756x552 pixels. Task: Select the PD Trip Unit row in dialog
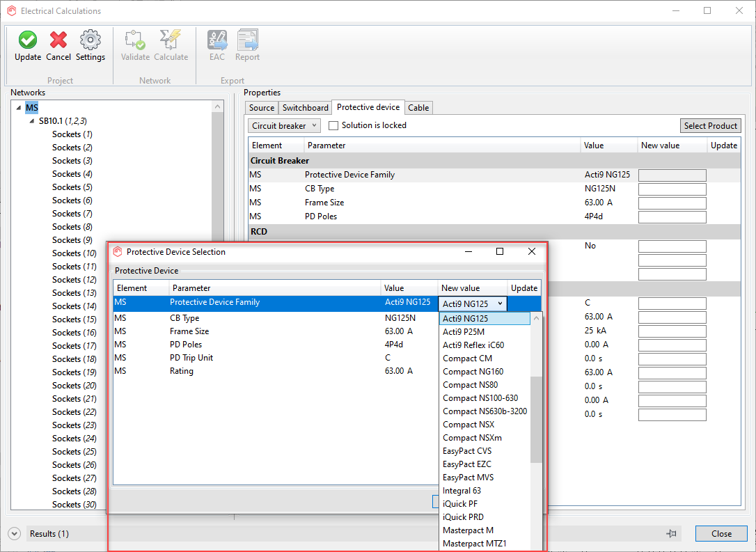pyautogui.click(x=276, y=358)
